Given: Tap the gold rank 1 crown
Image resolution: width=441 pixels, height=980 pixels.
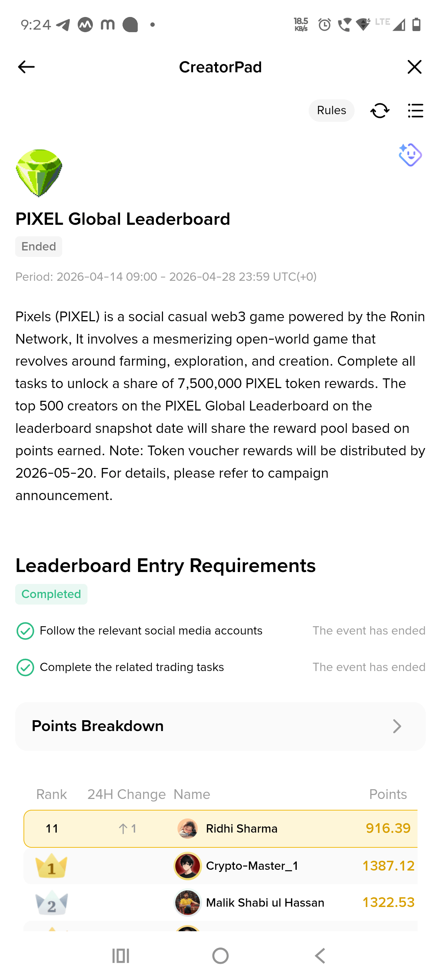Looking at the screenshot, I should 51,865.
